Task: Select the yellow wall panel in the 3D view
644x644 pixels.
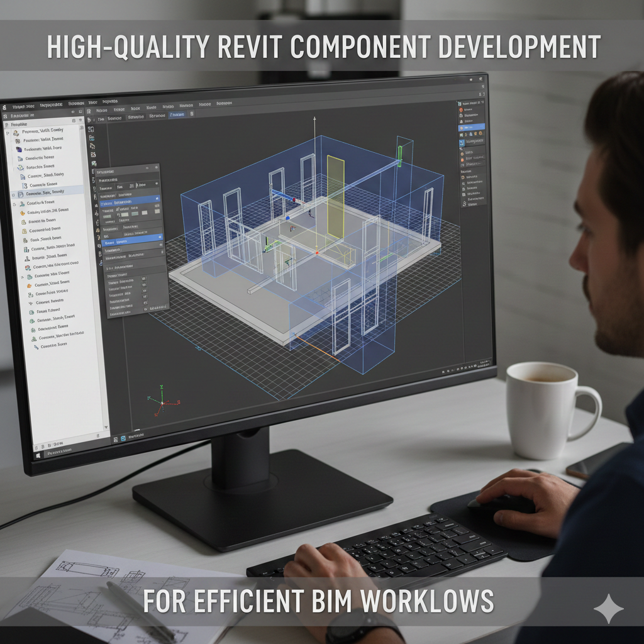Action: 335,196
